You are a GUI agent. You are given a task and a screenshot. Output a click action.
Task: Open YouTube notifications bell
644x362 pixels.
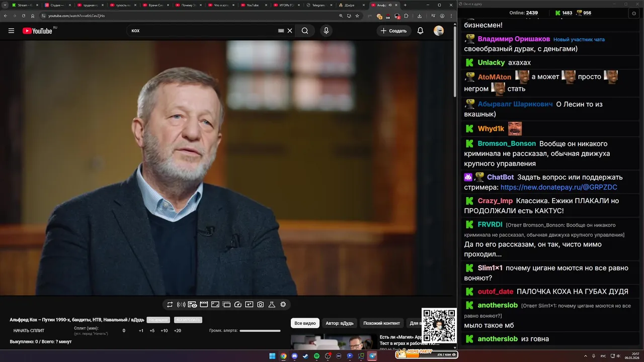420,31
